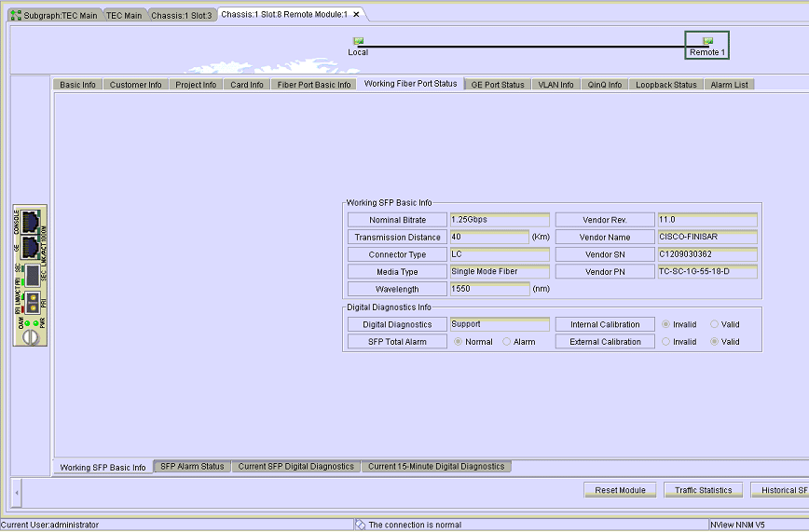
Task: Click NView NNM V5 status text
Action: [x=737, y=525]
